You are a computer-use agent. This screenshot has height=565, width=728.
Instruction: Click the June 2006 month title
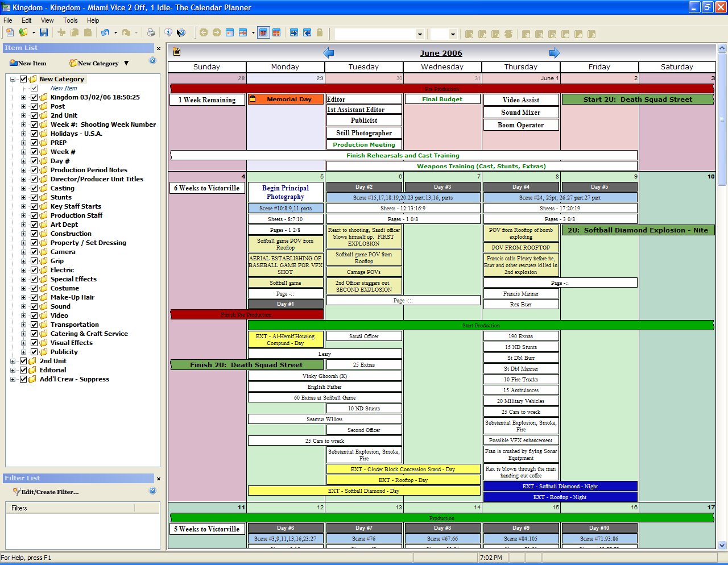click(x=441, y=53)
